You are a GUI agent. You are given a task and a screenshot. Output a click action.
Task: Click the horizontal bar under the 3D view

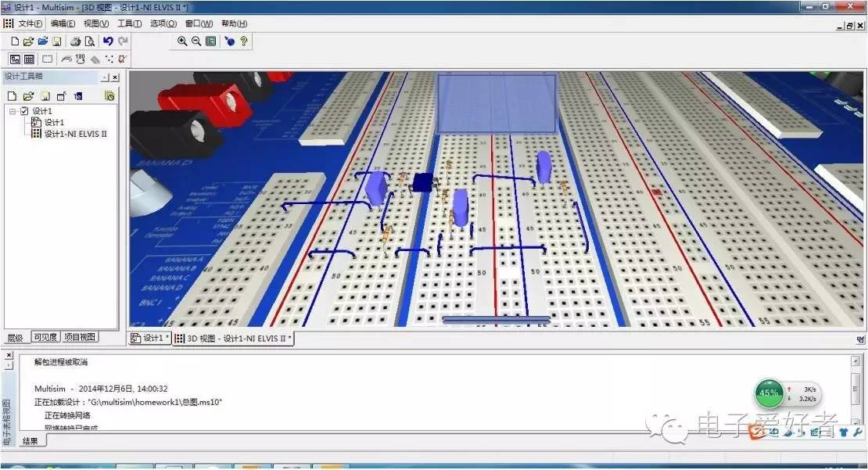click(x=497, y=320)
